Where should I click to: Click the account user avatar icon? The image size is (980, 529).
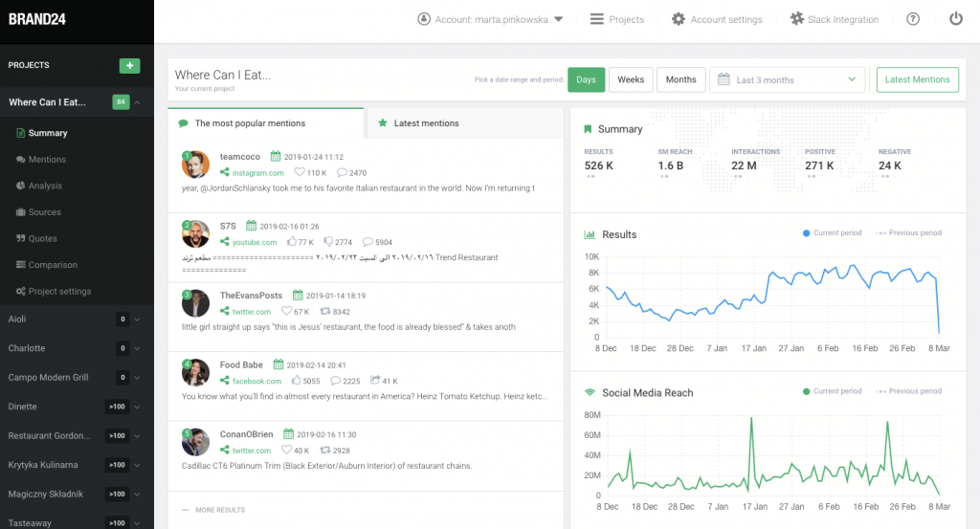[424, 19]
